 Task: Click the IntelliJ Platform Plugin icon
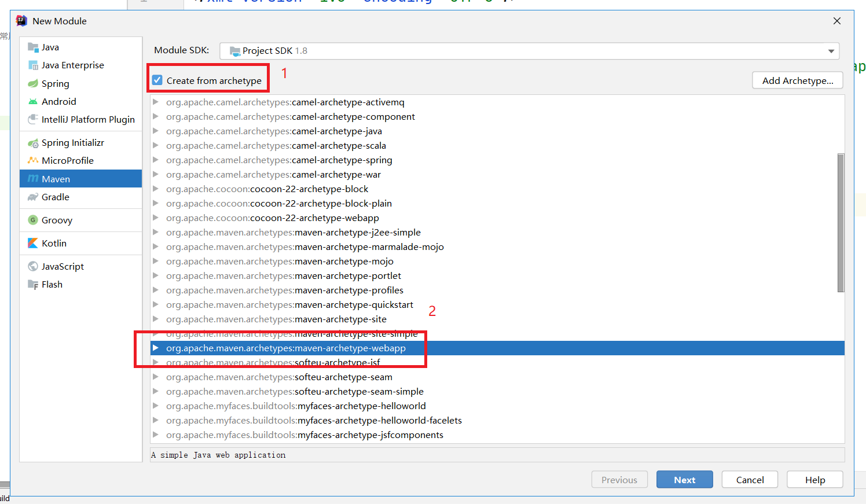coord(33,119)
